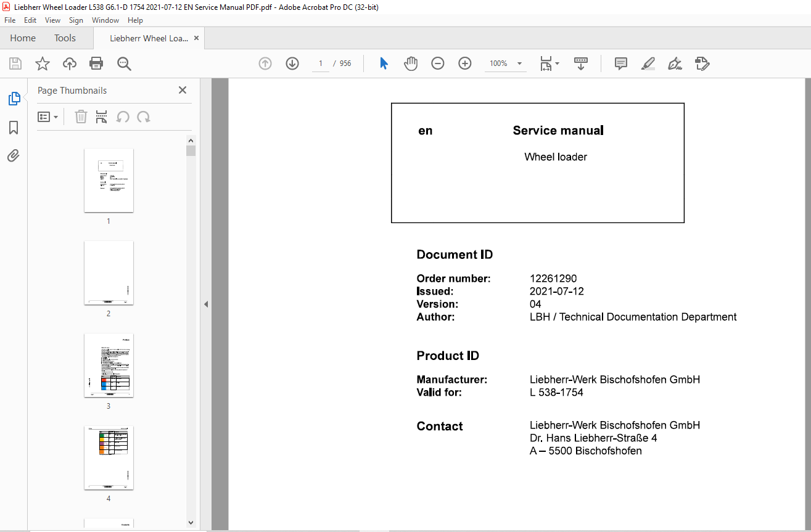Zoom in with the plus icon
This screenshot has width=811, height=532.
click(465, 63)
